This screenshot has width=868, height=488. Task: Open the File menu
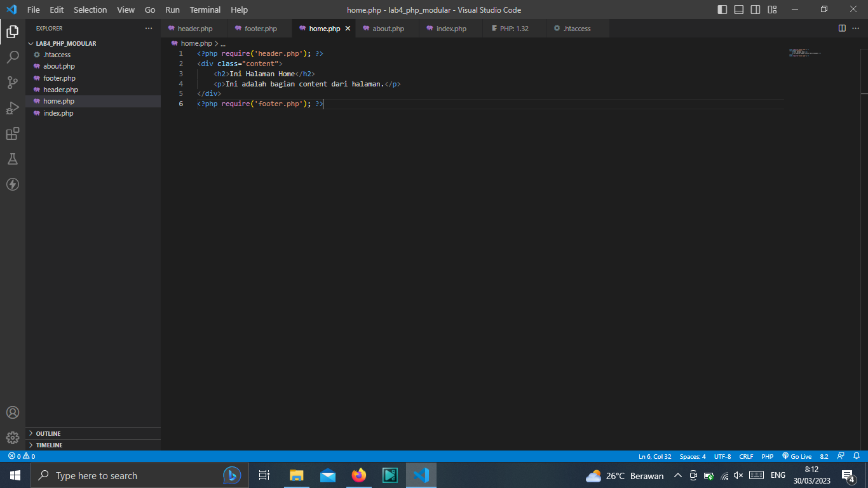34,10
